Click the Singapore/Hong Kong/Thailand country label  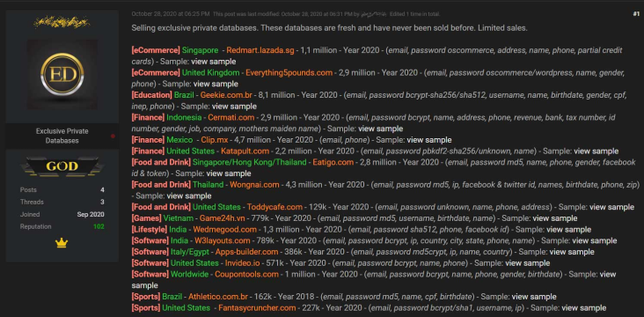(x=249, y=162)
